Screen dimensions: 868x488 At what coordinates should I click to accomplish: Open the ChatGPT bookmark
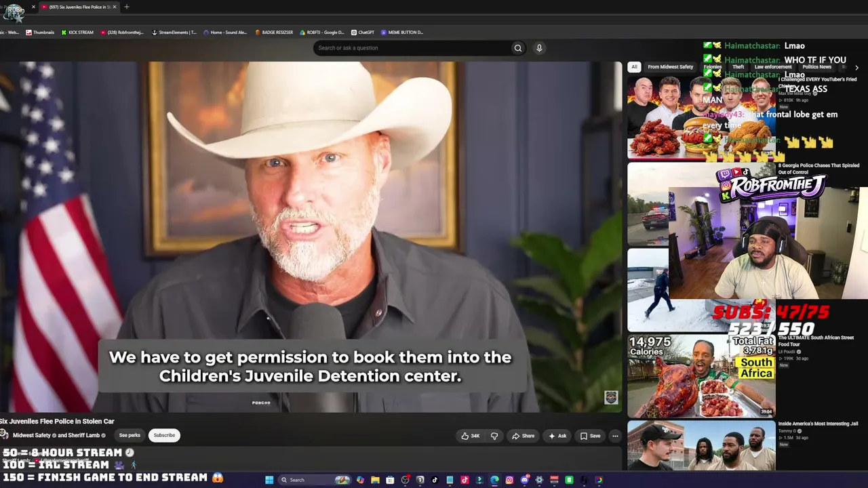363,33
